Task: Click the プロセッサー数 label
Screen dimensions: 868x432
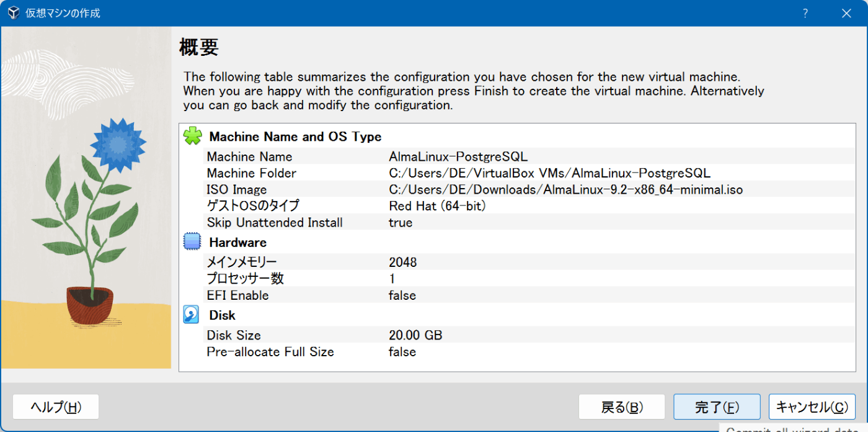Action: [x=246, y=279]
